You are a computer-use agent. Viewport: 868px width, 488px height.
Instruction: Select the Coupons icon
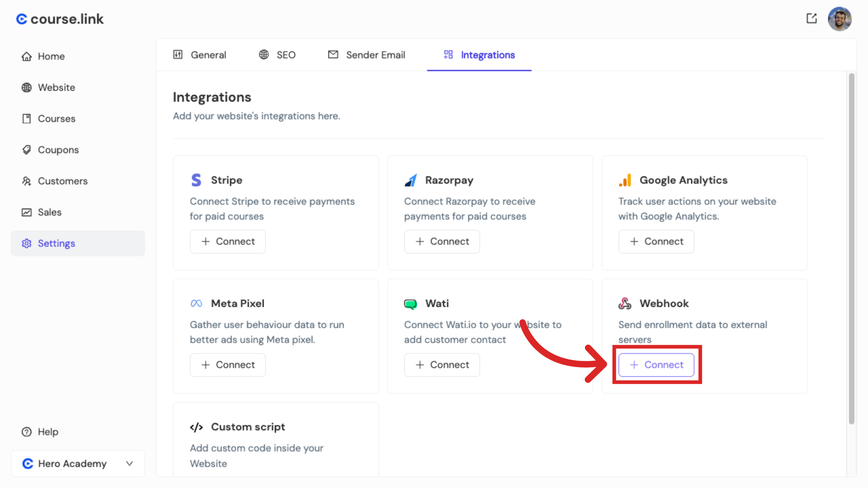26,149
